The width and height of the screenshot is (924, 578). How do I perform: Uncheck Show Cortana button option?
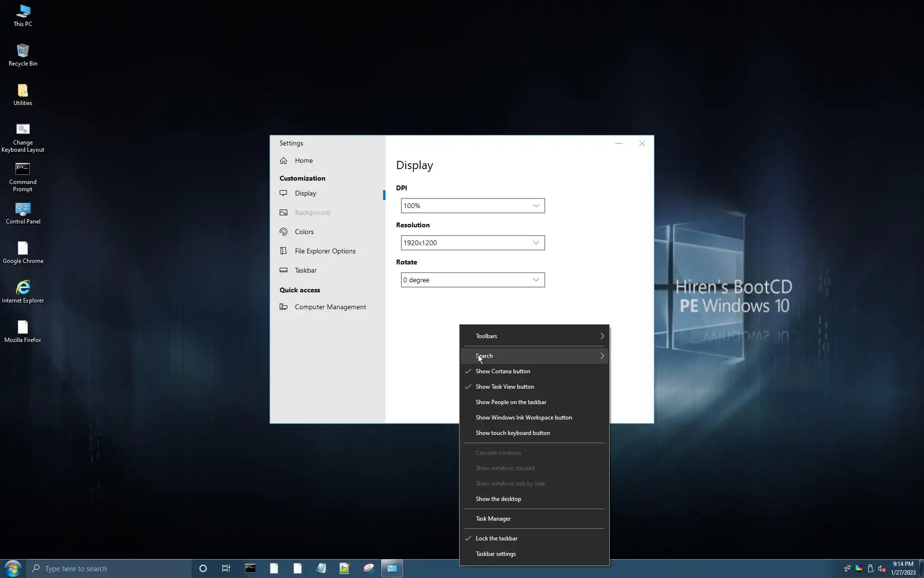click(x=503, y=371)
